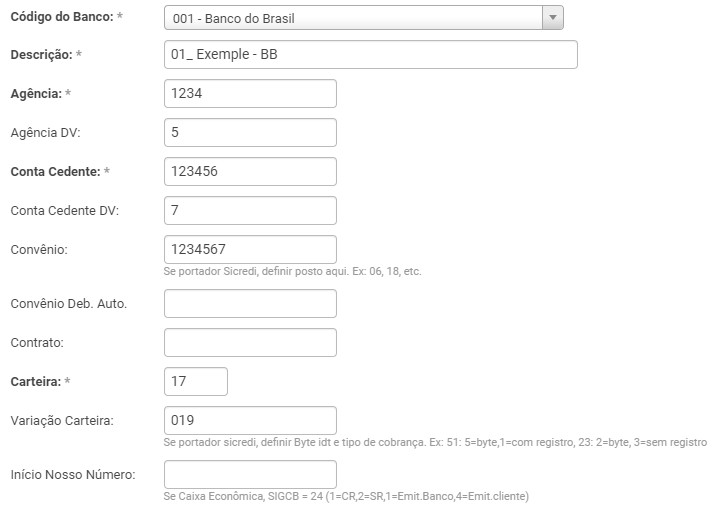Click the Agência input containing 1234
721x510 pixels.
(x=250, y=93)
